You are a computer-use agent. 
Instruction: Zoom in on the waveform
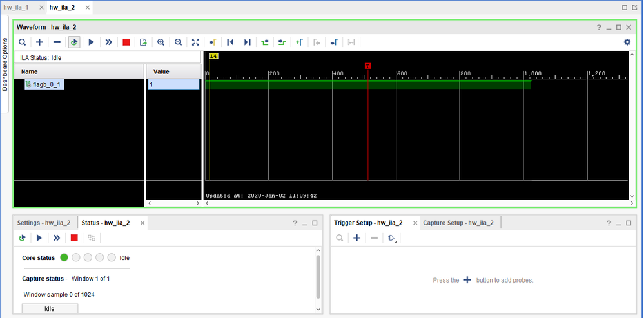click(x=161, y=42)
